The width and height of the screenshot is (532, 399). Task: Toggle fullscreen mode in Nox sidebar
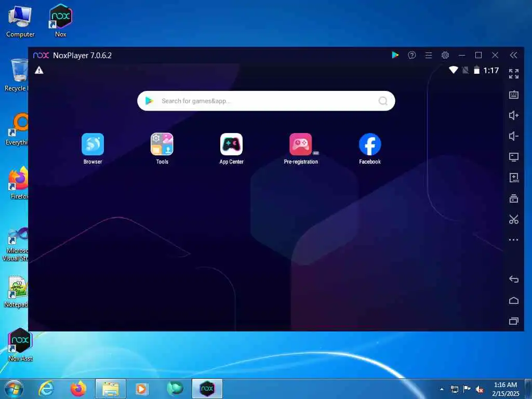514,74
